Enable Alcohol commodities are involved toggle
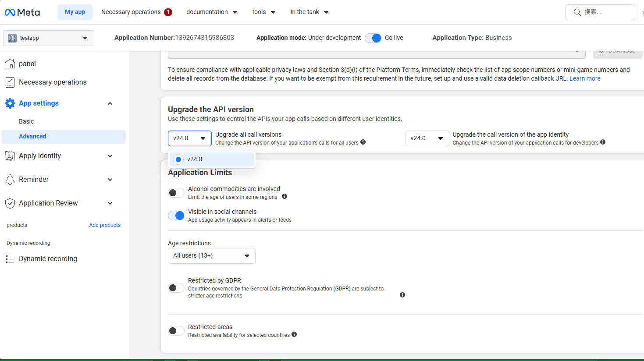644x361 pixels. pyautogui.click(x=176, y=193)
